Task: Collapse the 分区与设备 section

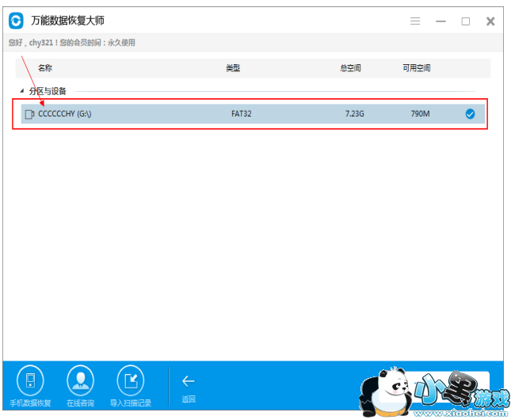Action: [x=22, y=91]
